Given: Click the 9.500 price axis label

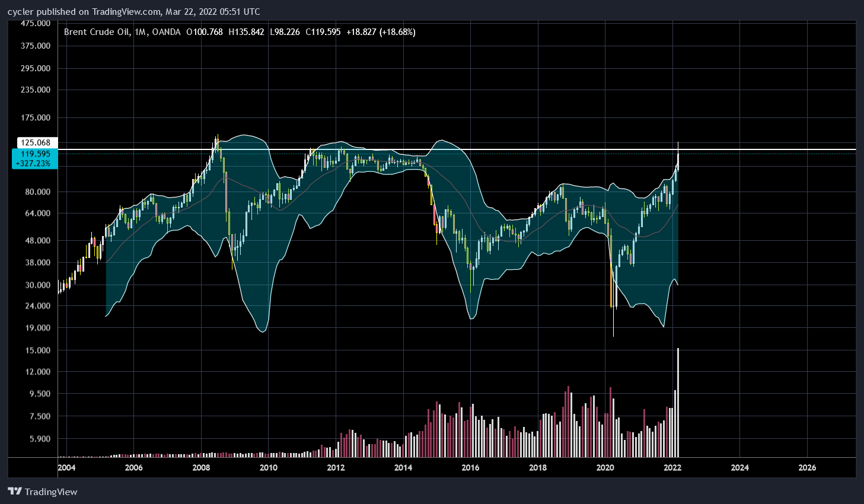Looking at the screenshot, I should pyautogui.click(x=39, y=394).
